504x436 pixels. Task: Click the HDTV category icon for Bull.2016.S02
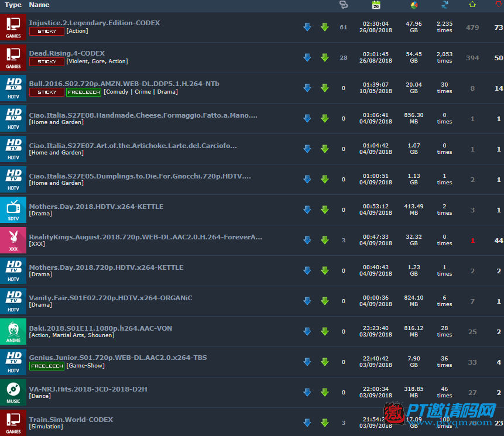pyautogui.click(x=13, y=88)
